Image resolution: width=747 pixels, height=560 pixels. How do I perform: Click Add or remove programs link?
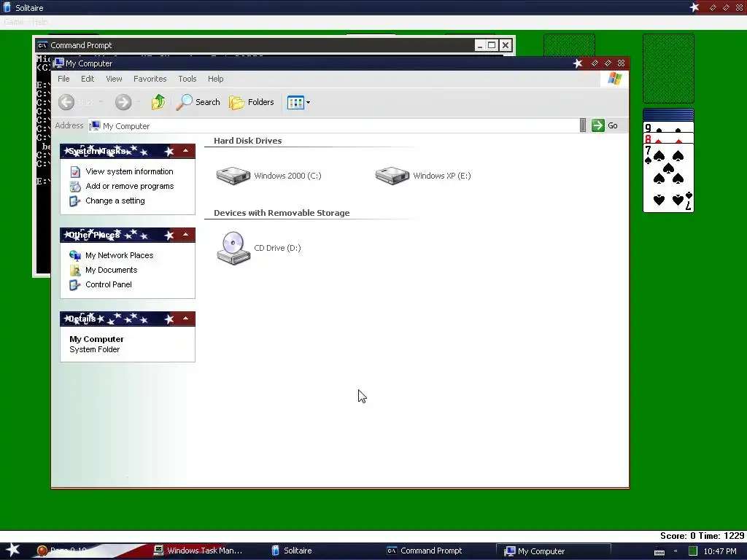point(130,186)
